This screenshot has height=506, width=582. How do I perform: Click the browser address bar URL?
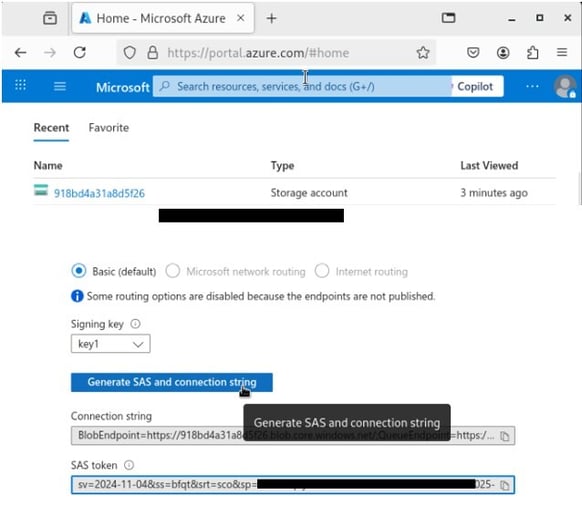[x=258, y=53]
